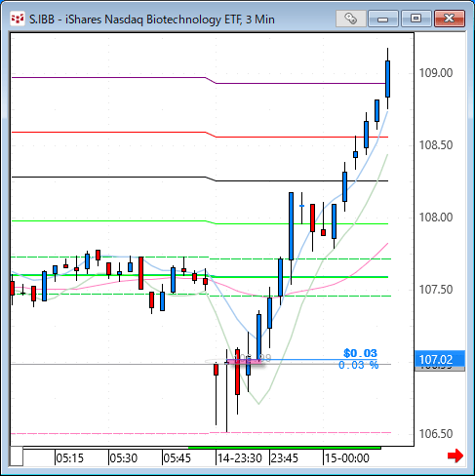Click the 107.50 price scale label

pos(436,290)
